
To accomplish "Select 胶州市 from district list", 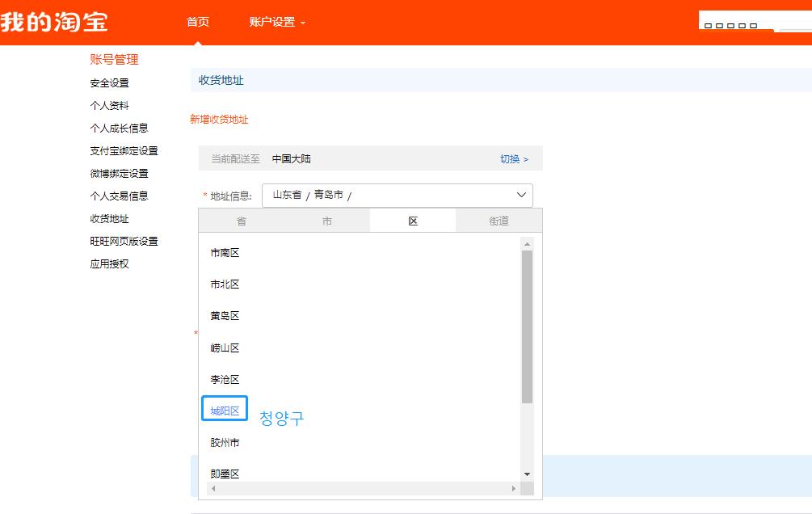I will (x=225, y=443).
